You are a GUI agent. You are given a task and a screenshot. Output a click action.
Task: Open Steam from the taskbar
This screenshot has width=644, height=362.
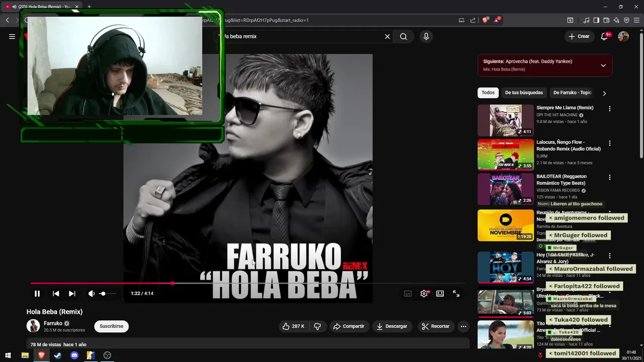tap(58, 355)
